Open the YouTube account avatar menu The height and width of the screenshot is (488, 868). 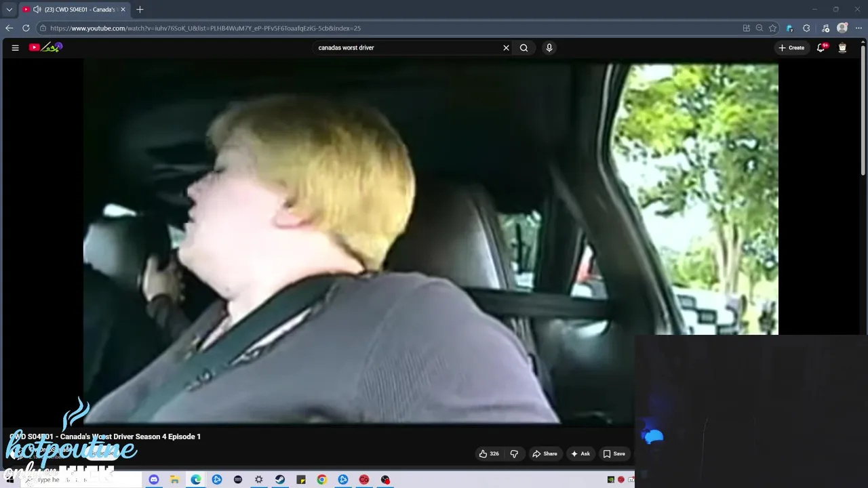coord(842,47)
